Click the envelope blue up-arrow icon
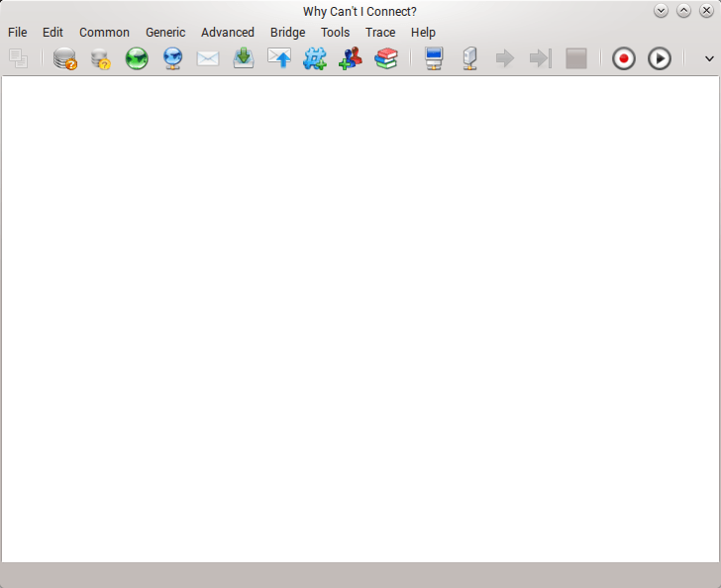The height and width of the screenshot is (588, 721). [279, 58]
